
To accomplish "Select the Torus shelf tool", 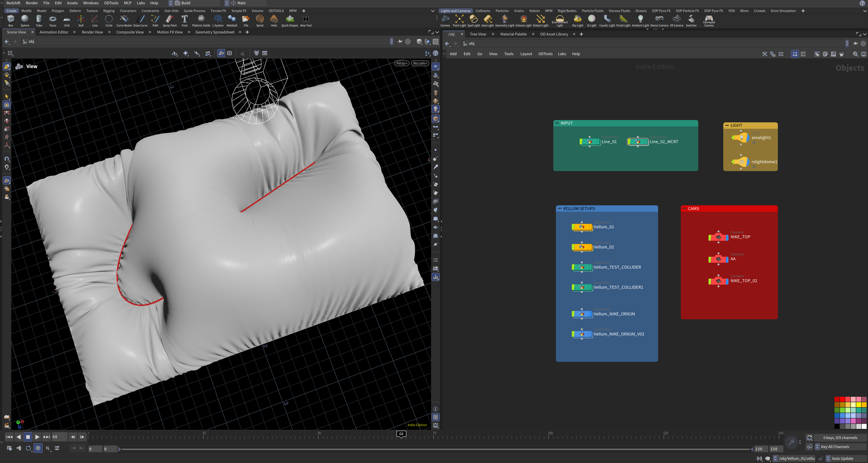I will (x=53, y=21).
